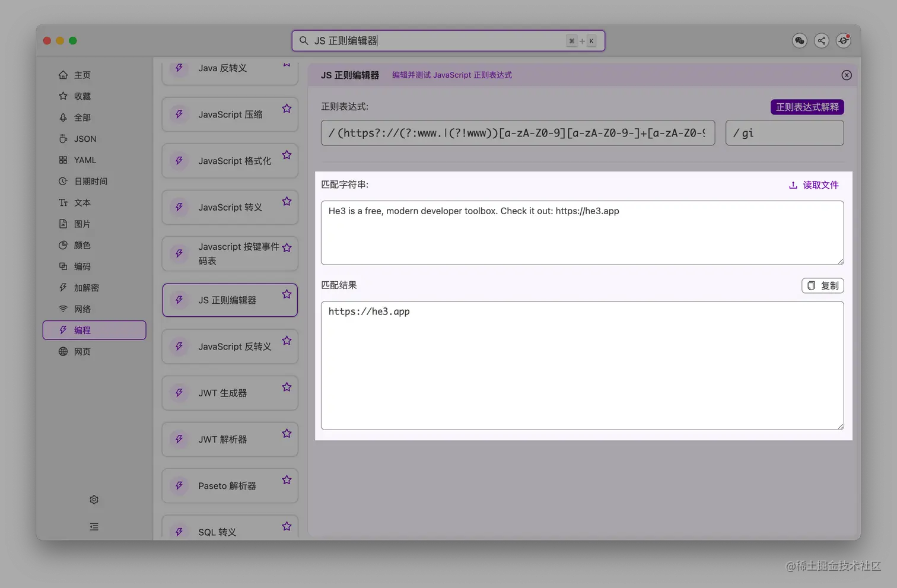This screenshot has height=588, width=897.
Task: Open the settings gear in sidebar
Action: 94,500
